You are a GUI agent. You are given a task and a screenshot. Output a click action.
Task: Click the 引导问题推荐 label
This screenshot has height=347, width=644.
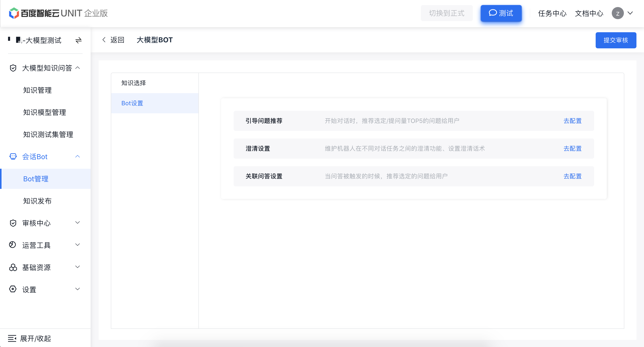pyautogui.click(x=264, y=121)
